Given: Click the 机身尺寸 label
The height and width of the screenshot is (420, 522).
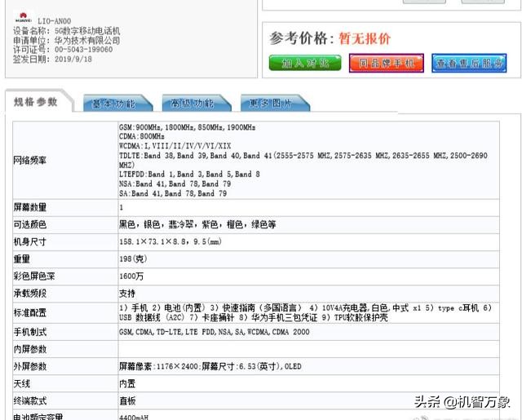Looking at the screenshot, I should click(x=30, y=242).
